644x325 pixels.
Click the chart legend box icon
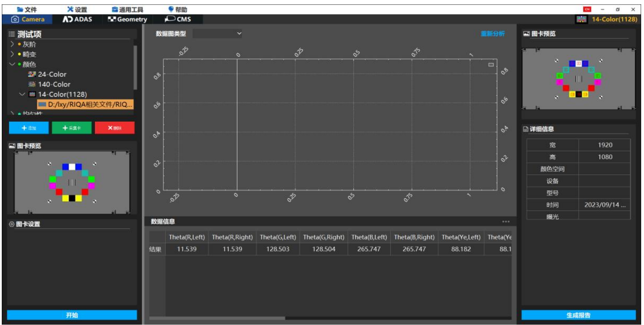pyautogui.click(x=491, y=65)
